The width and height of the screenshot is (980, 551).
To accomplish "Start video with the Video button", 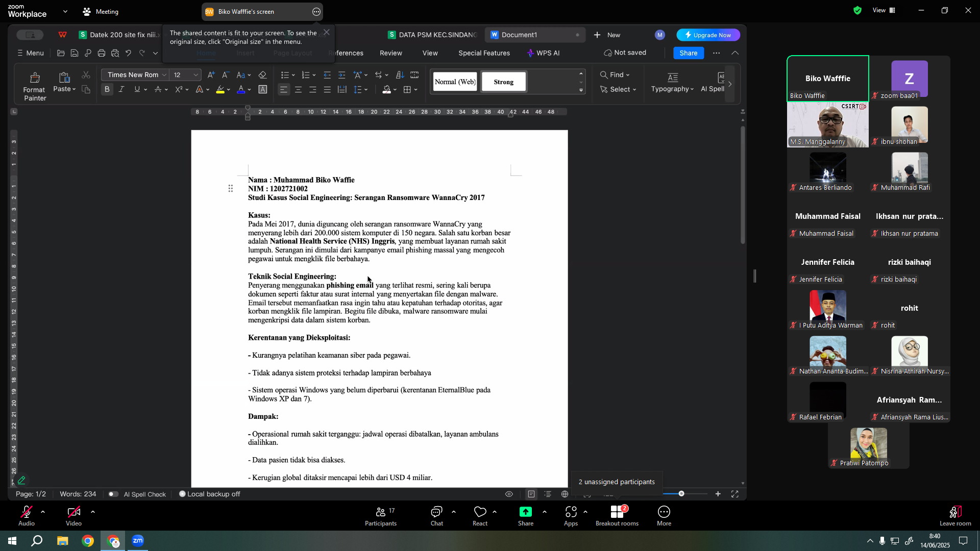I will coord(73,516).
